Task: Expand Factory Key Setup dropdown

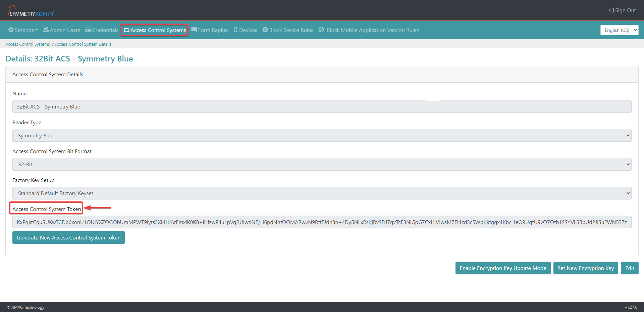Action: coord(322,193)
